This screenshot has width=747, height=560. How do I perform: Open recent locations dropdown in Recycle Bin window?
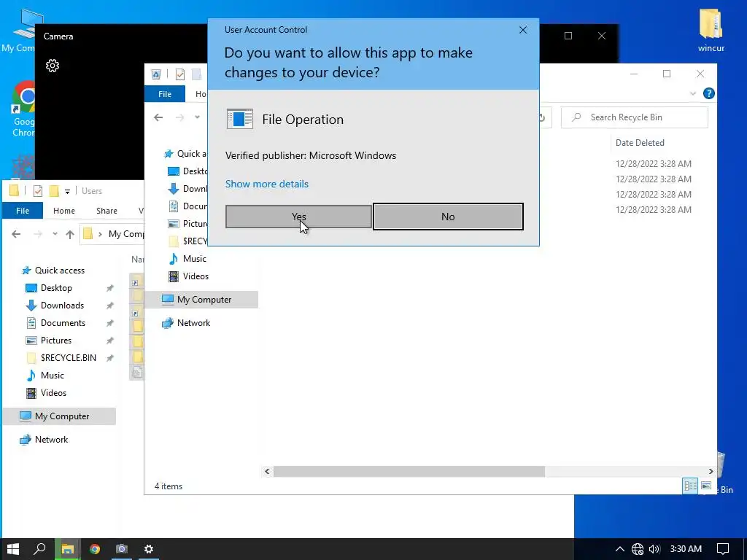[197, 117]
